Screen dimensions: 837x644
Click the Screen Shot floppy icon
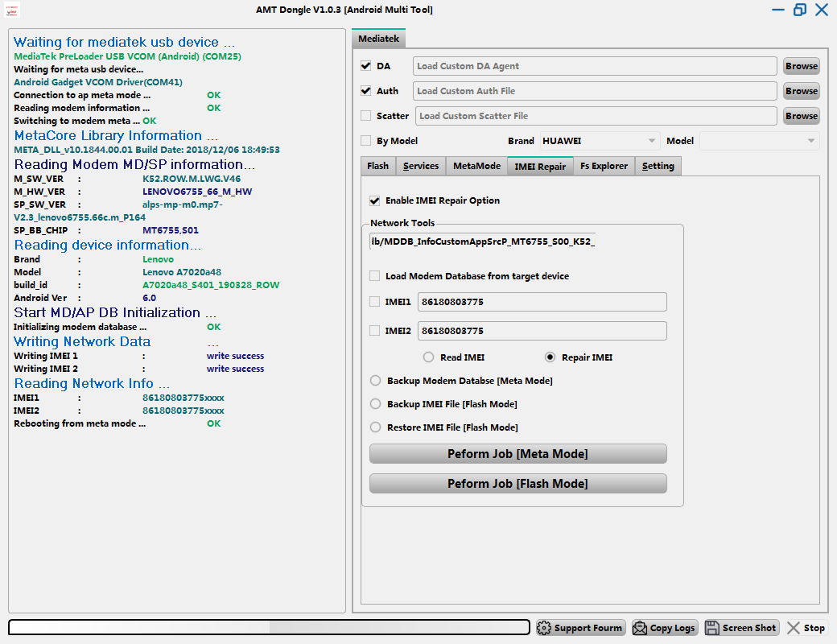[x=712, y=628]
